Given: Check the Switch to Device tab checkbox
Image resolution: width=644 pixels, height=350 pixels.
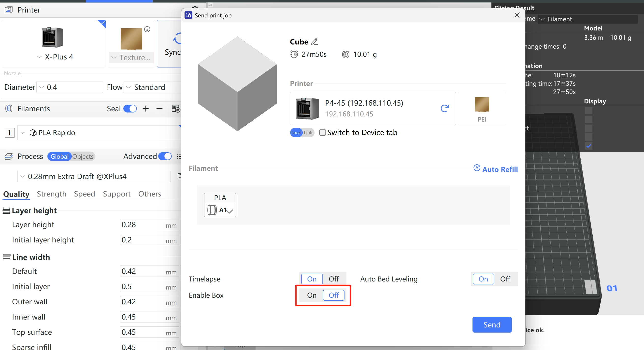Looking at the screenshot, I should (x=323, y=132).
